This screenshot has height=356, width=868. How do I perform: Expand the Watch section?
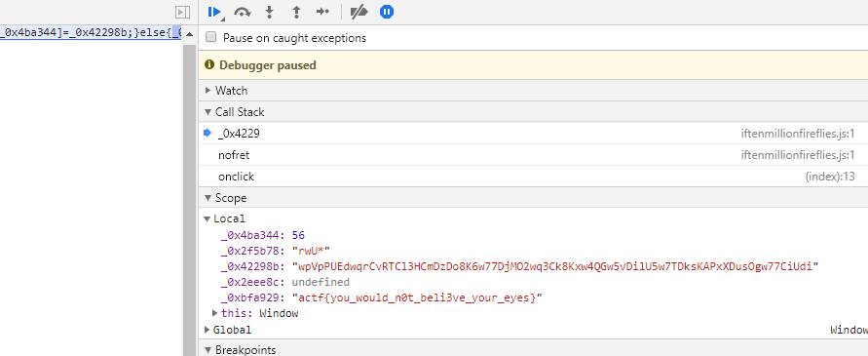click(x=208, y=91)
